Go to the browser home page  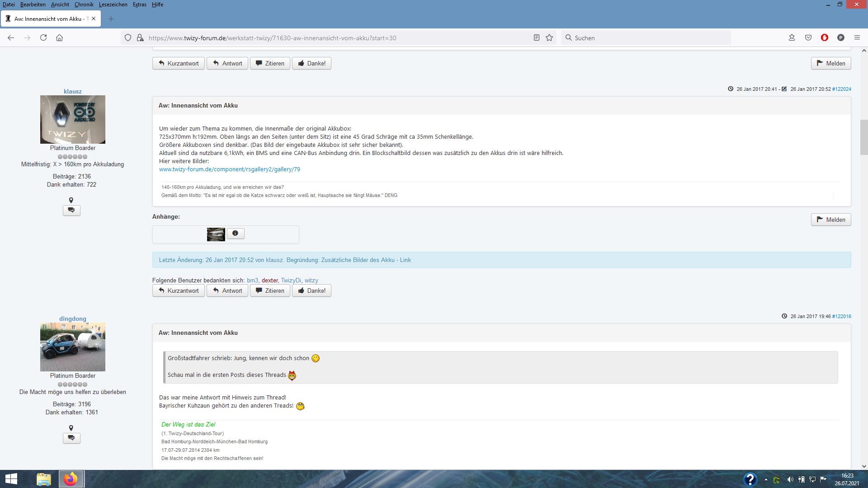pos(59,38)
